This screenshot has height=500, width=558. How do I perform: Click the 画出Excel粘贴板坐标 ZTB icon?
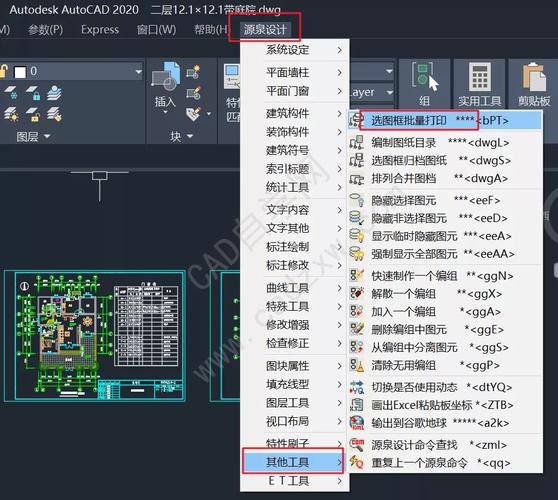pos(356,405)
